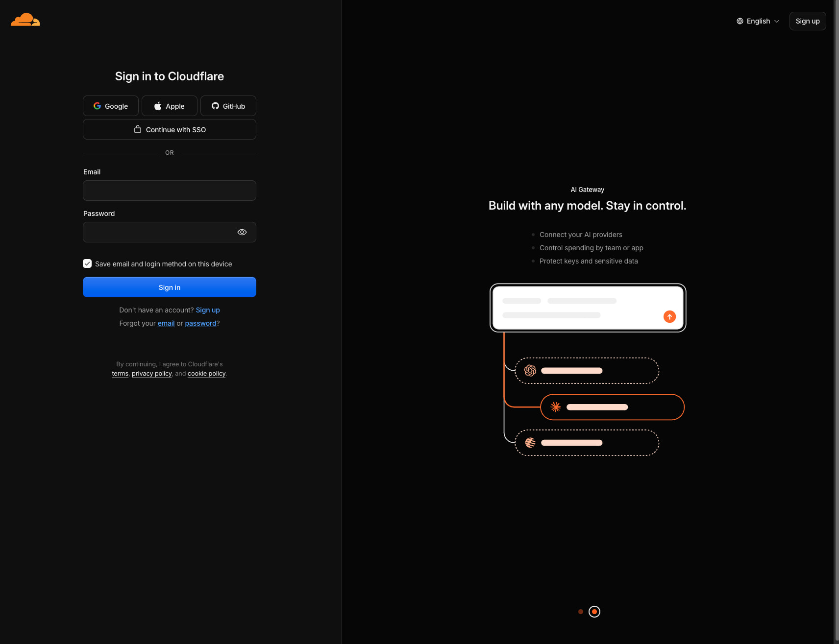This screenshot has height=644, width=839.
Task: Click Sign up button in top right
Action: click(x=808, y=21)
